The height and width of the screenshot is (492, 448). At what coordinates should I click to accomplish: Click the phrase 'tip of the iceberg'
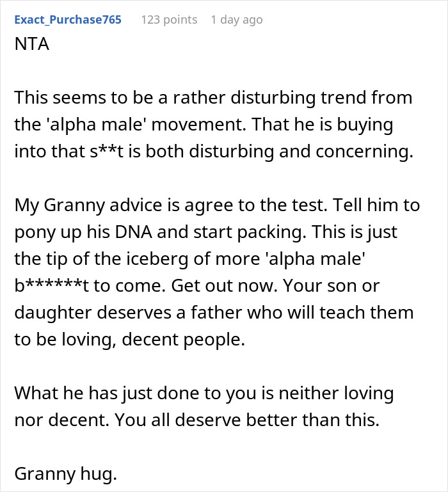pyautogui.click(x=116, y=259)
